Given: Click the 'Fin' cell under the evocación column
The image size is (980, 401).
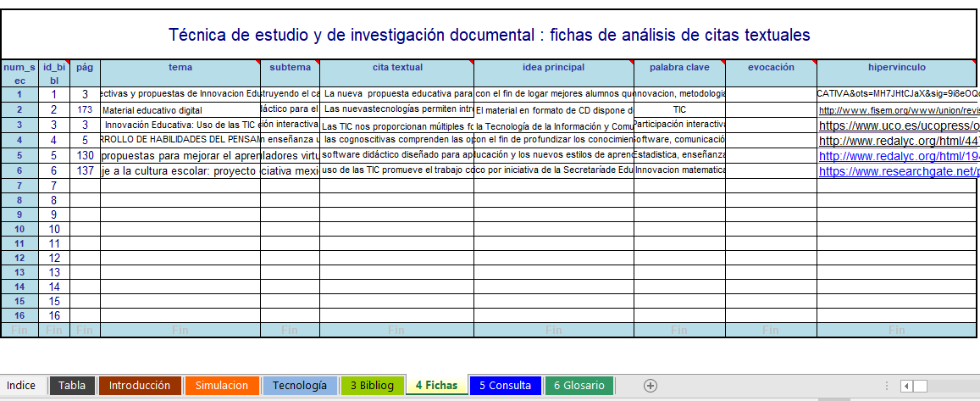Looking at the screenshot, I should point(771,330).
